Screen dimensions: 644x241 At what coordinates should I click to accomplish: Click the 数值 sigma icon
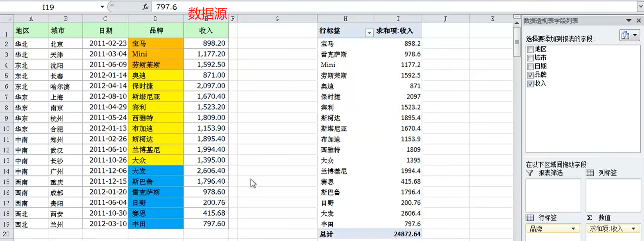coord(590,218)
